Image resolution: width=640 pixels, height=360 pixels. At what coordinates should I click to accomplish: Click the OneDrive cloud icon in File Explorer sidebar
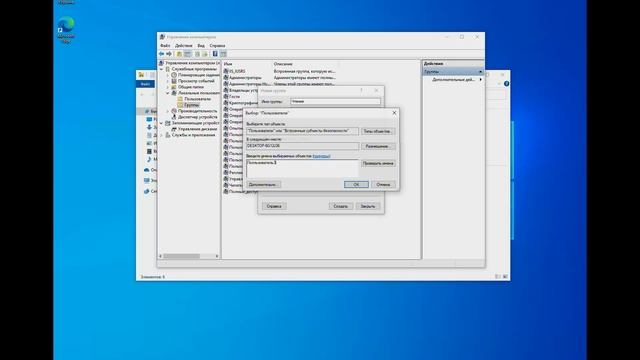tap(147, 170)
